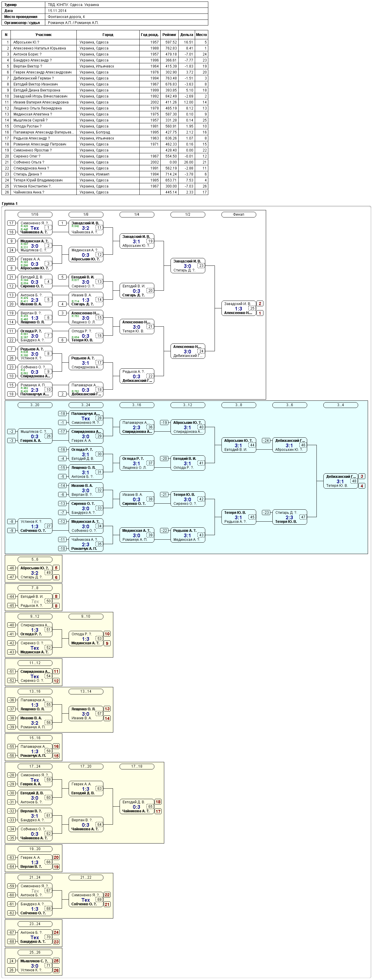Click the '3...8' round header
The image size is (374, 980).
[x=239, y=405]
